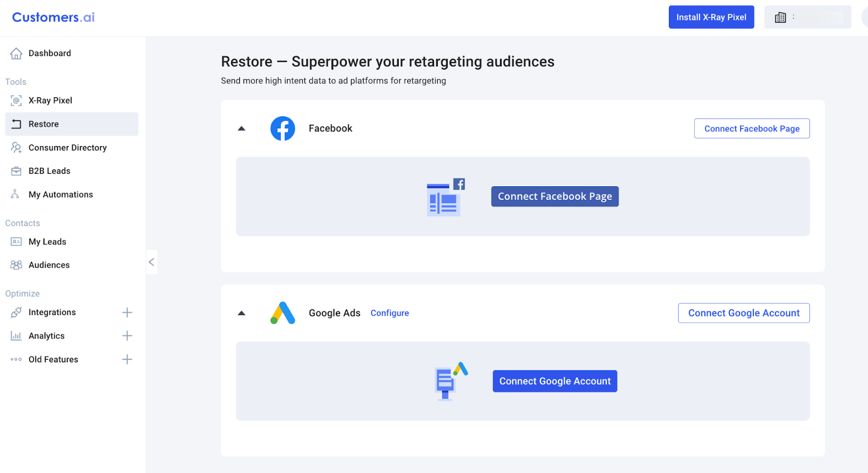
Task: Open the account selector dropdown
Action: pos(807,17)
